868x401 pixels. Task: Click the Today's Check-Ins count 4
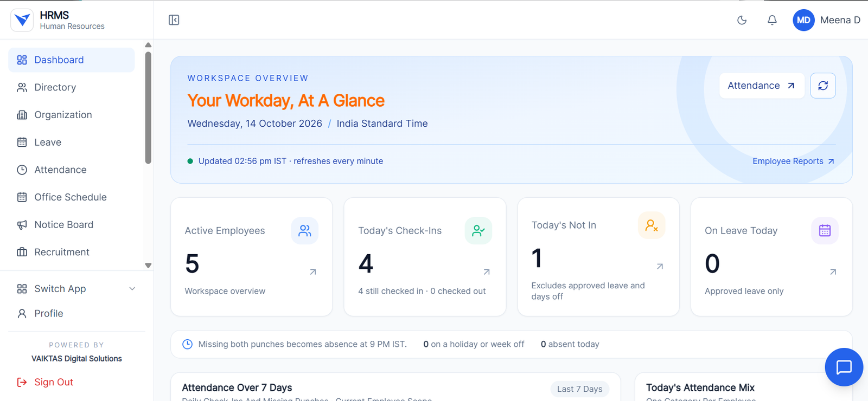tap(366, 264)
